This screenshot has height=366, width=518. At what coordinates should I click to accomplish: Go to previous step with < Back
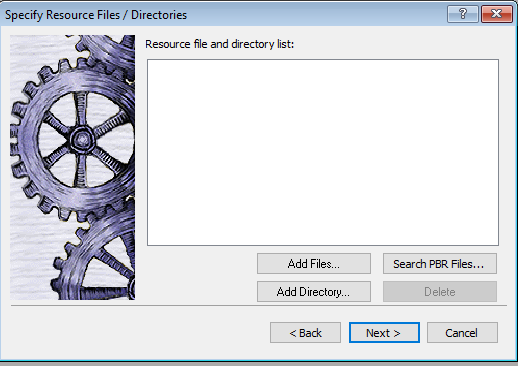point(305,333)
